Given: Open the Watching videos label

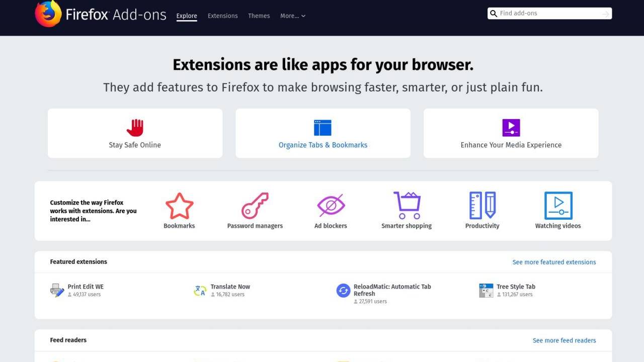Looking at the screenshot, I should pyautogui.click(x=558, y=226).
